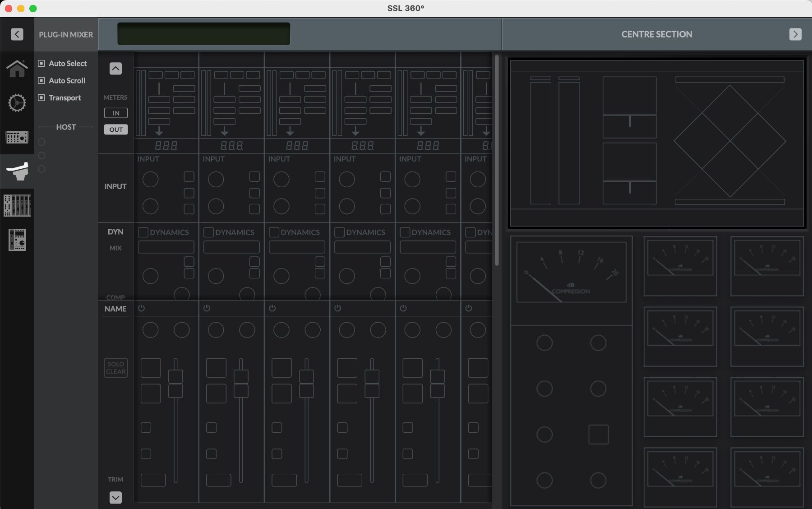Select the PLUG-IN MIXER header tab
The height and width of the screenshot is (509, 812).
tap(66, 34)
